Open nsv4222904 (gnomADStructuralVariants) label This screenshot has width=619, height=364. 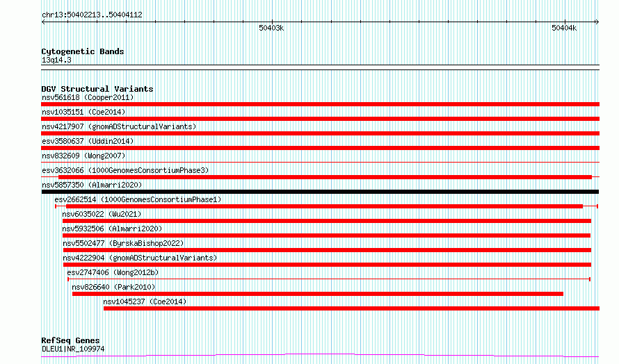140,258
